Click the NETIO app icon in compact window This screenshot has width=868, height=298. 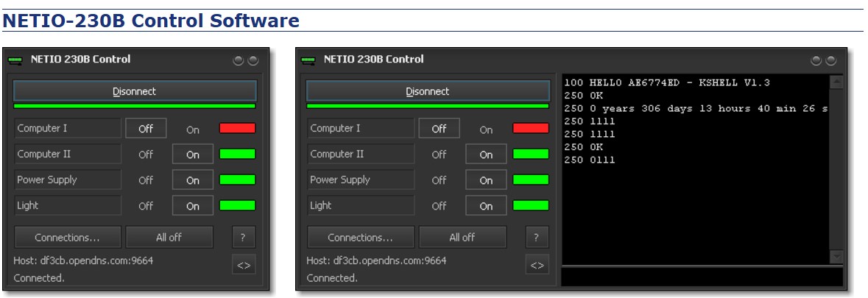tap(15, 60)
